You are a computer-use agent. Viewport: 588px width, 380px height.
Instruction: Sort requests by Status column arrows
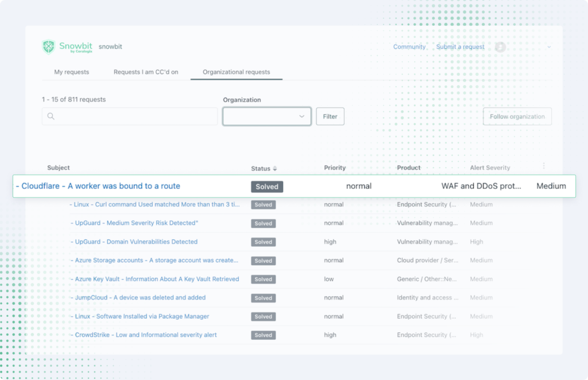[275, 169]
